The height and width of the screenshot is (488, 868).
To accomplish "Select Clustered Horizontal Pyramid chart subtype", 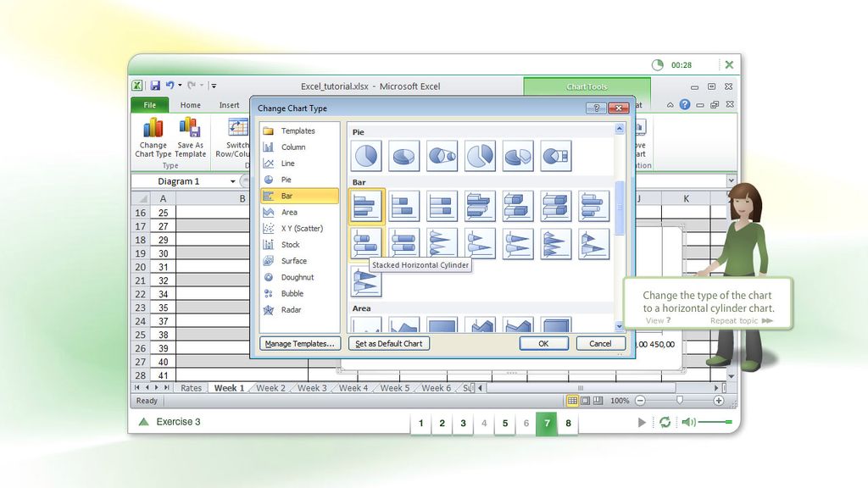I will pos(556,243).
